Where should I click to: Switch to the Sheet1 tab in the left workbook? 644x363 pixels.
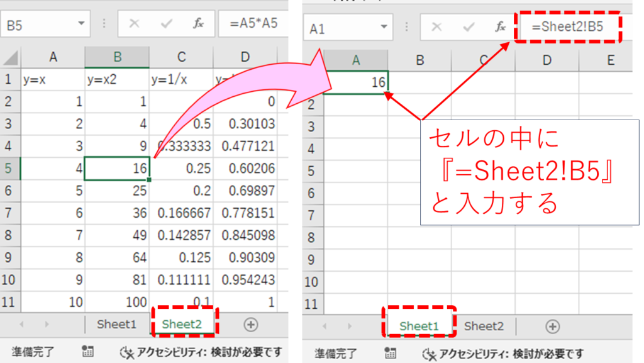click(116, 325)
